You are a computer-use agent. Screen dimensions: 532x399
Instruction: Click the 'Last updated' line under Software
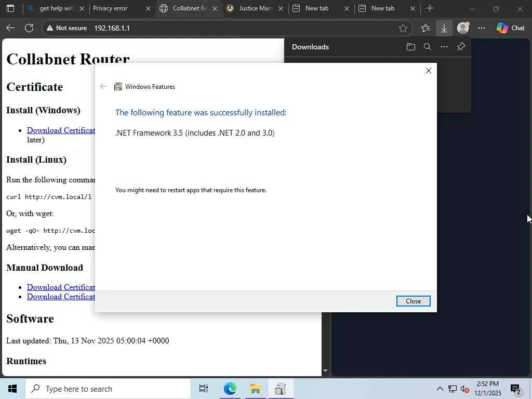pyautogui.click(x=87, y=341)
